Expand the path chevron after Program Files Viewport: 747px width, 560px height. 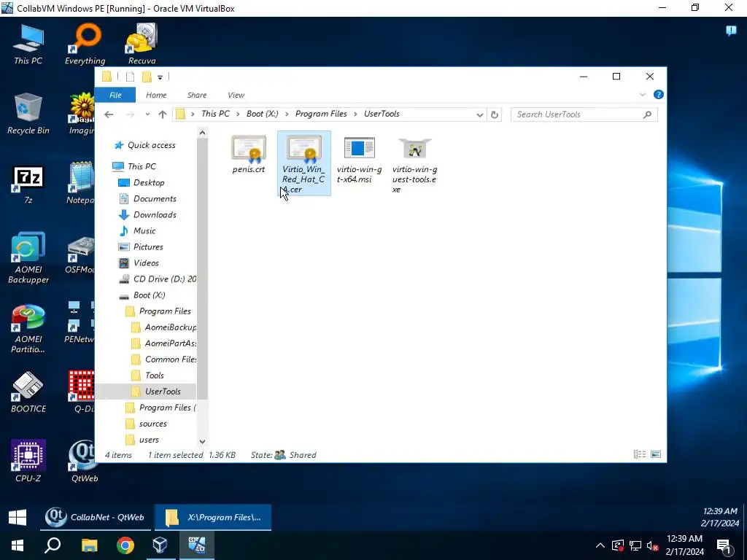pos(355,114)
